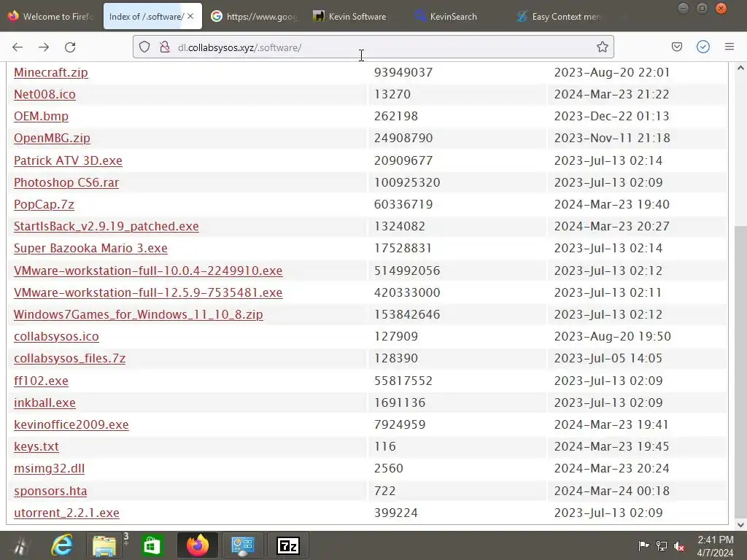This screenshot has width=747, height=560.
Task: Download collabsysos_files.7z
Action: click(x=69, y=358)
